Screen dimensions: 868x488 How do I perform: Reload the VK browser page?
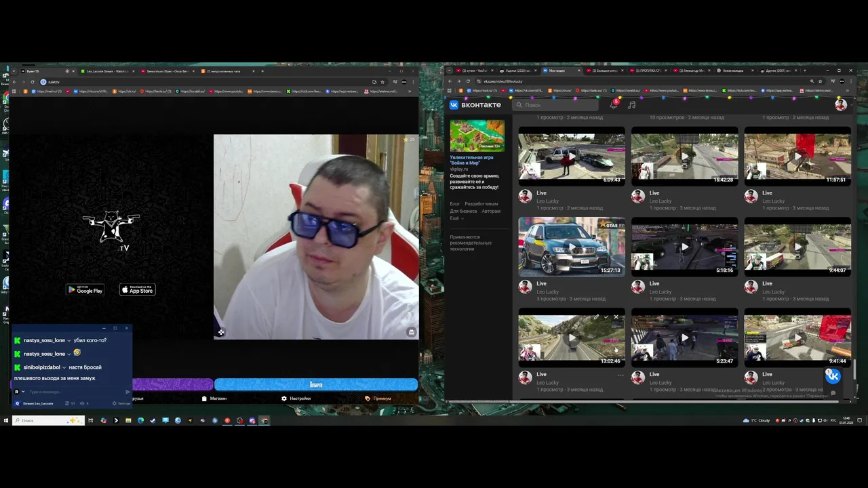click(467, 81)
